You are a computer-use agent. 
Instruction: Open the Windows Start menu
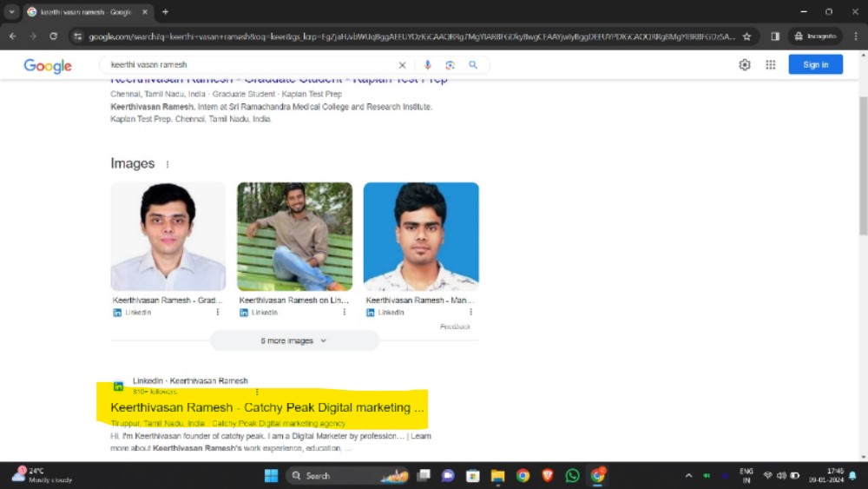(x=271, y=476)
